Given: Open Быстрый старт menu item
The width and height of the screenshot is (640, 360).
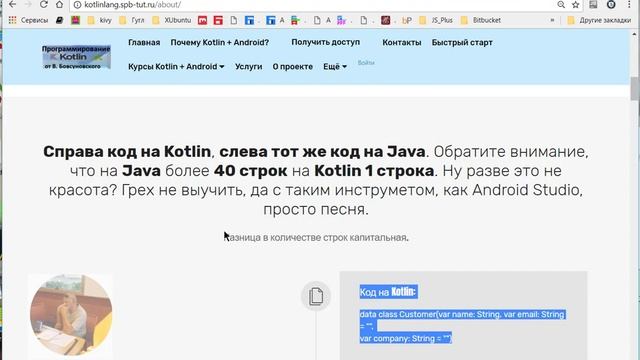Looking at the screenshot, I should pos(462,42).
